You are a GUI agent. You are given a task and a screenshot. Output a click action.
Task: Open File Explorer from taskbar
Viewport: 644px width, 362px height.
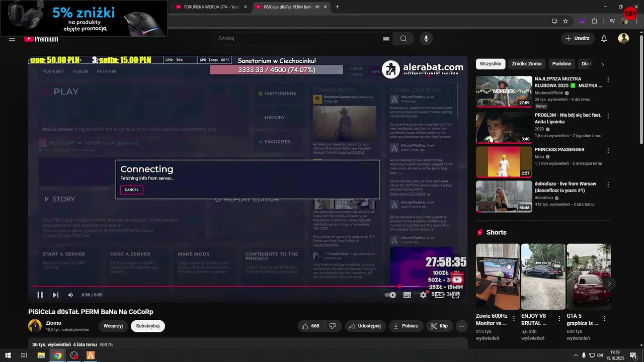click(41, 355)
